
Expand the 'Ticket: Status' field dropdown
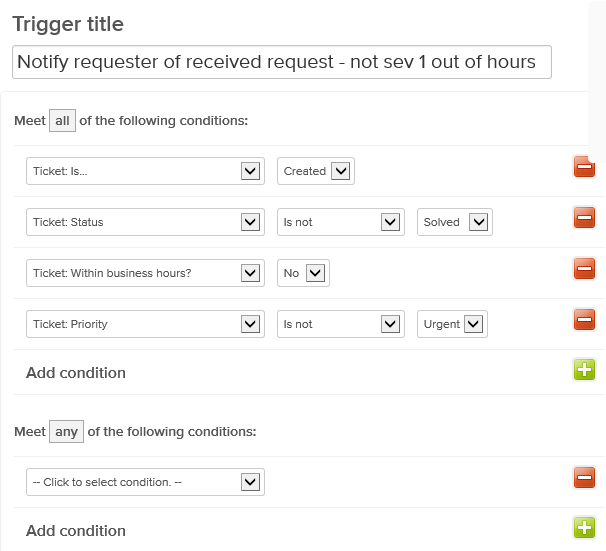[x=145, y=222]
